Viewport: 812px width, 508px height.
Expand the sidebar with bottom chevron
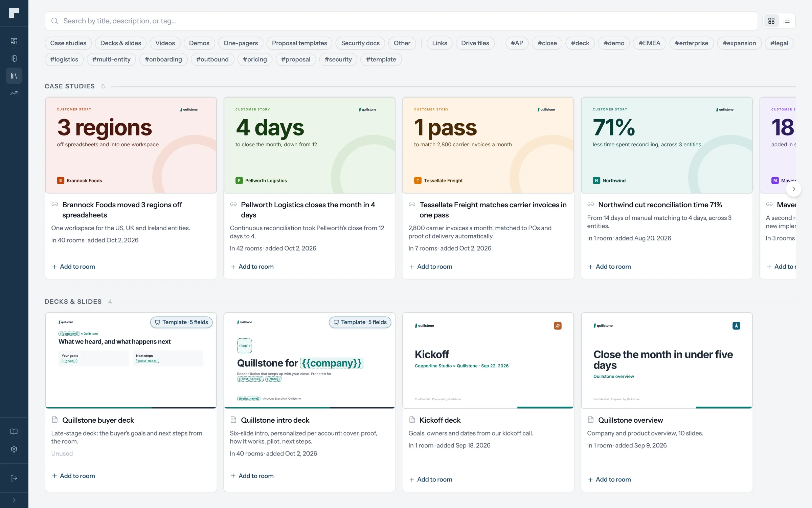(x=14, y=500)
